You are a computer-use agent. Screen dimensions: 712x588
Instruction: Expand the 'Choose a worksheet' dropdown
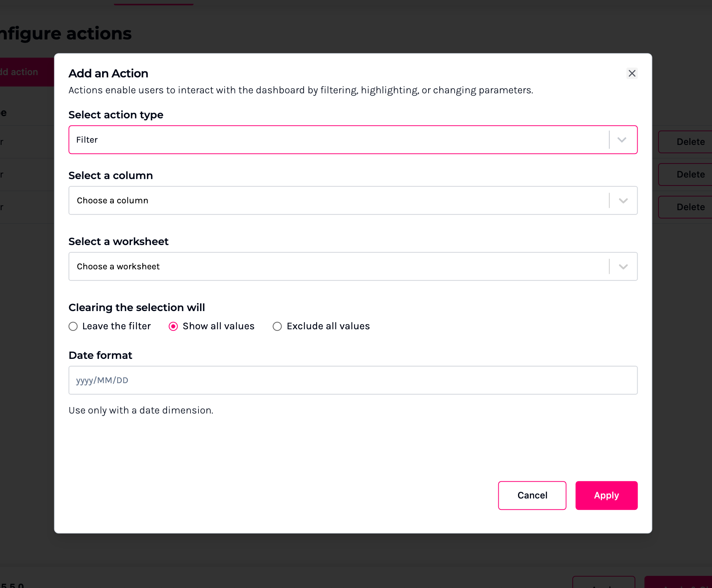pos(338,267)
